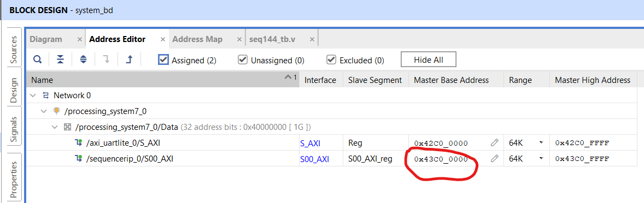Click the Hide All button
The image size is (644, 203).
click(x=429, y=60)
